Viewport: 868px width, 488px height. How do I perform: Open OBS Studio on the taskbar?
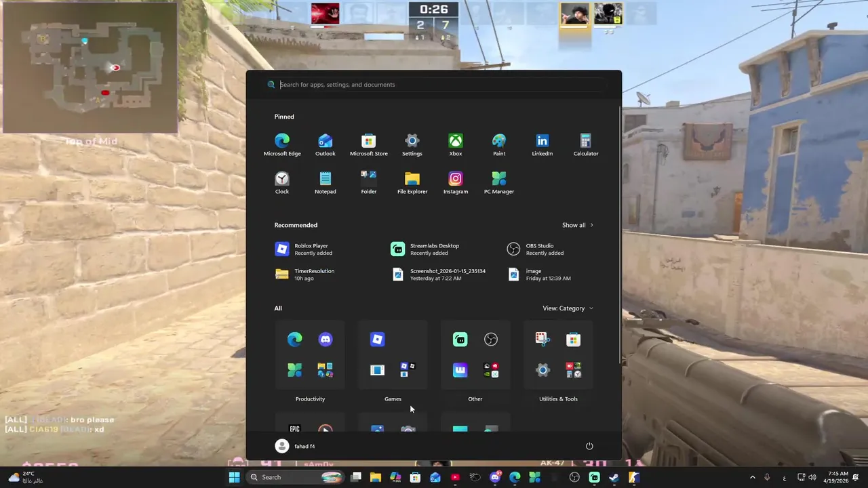pyautogui.click(x=574, y=477)
